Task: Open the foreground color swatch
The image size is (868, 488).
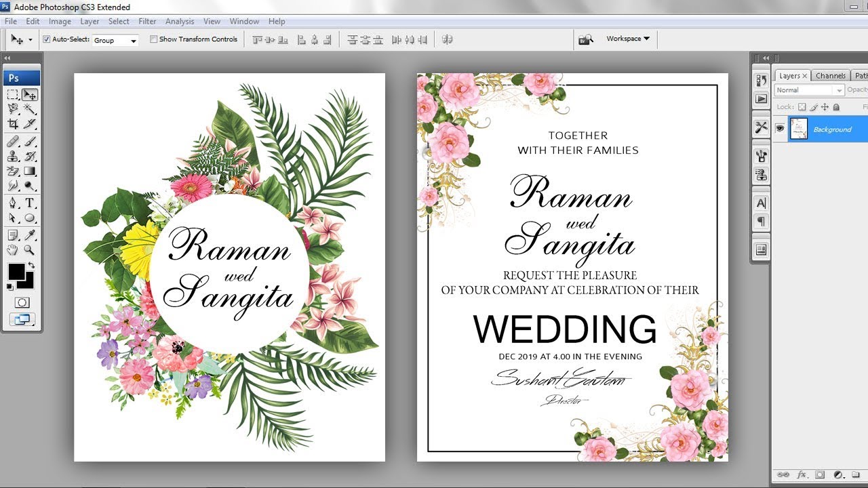Action: [x=16, y=272]
